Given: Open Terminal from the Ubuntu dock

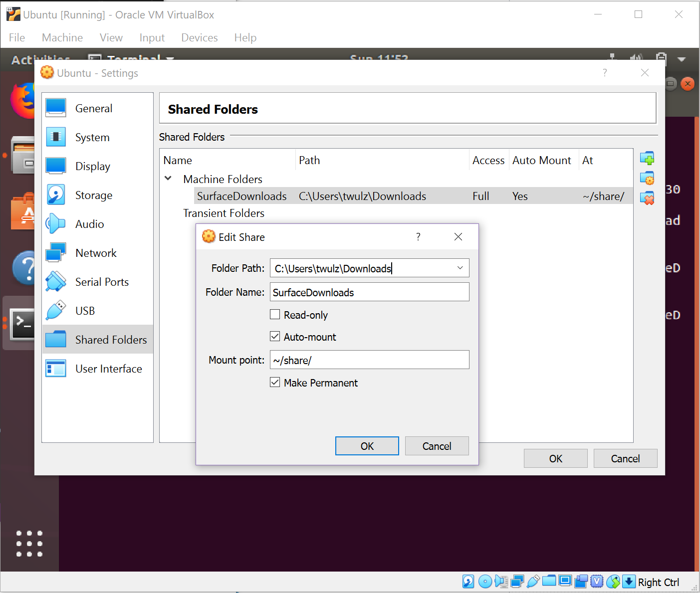Looking at the screenshot, I should click(23, 323).
